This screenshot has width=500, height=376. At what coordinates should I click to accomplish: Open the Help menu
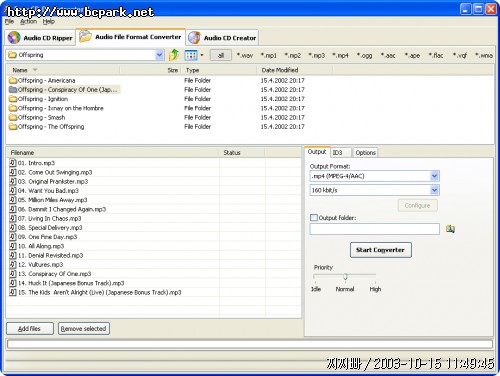[49, 22]
